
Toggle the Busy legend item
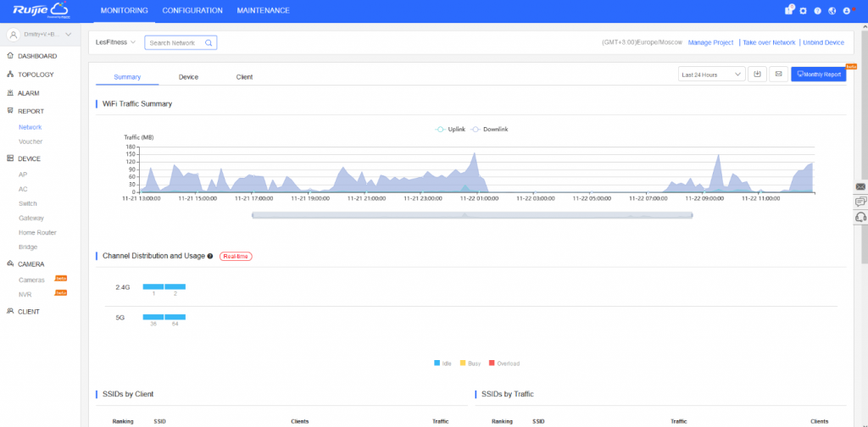[x=470, y=363]
